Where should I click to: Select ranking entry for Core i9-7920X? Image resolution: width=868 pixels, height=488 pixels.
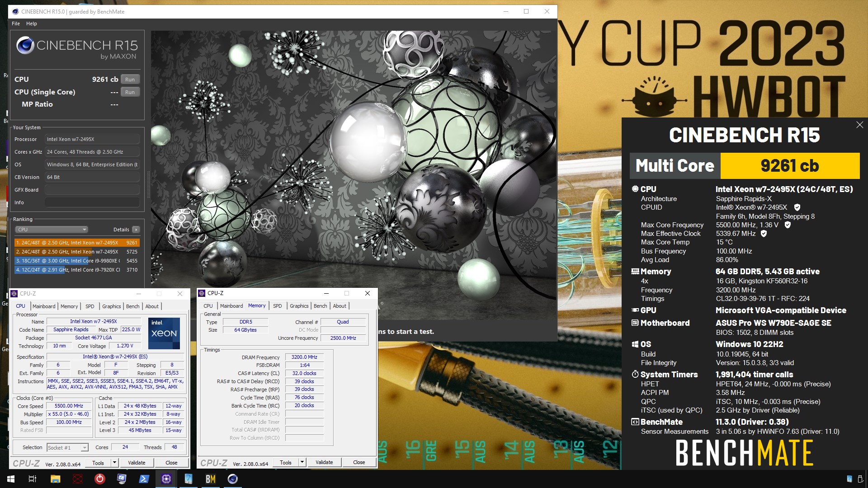pyautogui.click(x=77, y=270)
